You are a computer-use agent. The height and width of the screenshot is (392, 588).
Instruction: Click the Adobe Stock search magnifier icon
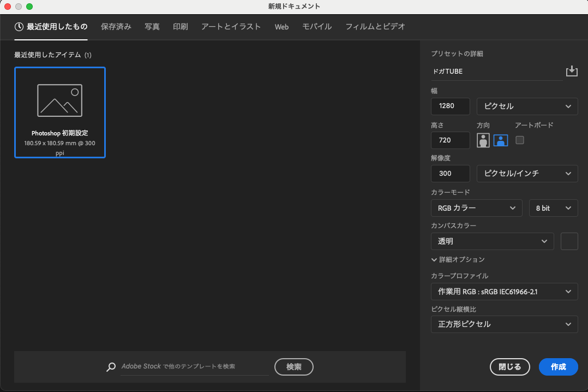111,367
